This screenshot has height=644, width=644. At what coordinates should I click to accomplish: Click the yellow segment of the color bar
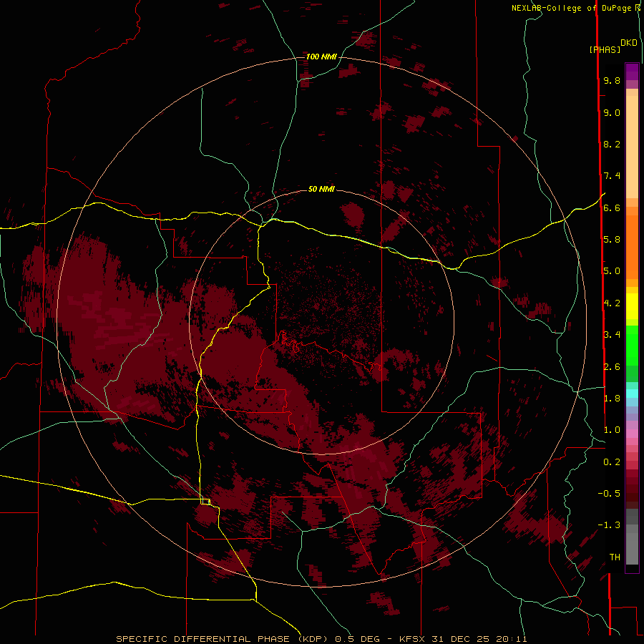pos(632,306)
